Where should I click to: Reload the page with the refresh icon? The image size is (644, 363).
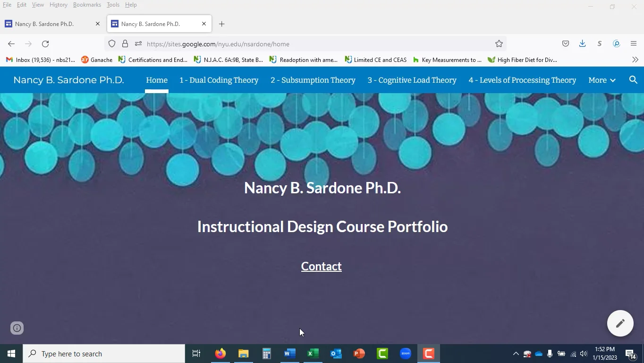(45, 44)
